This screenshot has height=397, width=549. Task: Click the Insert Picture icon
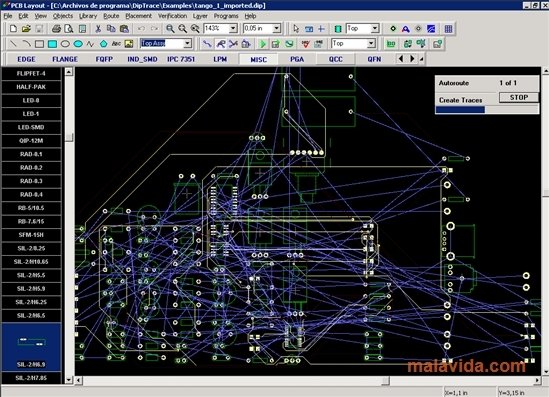[129, 44]
